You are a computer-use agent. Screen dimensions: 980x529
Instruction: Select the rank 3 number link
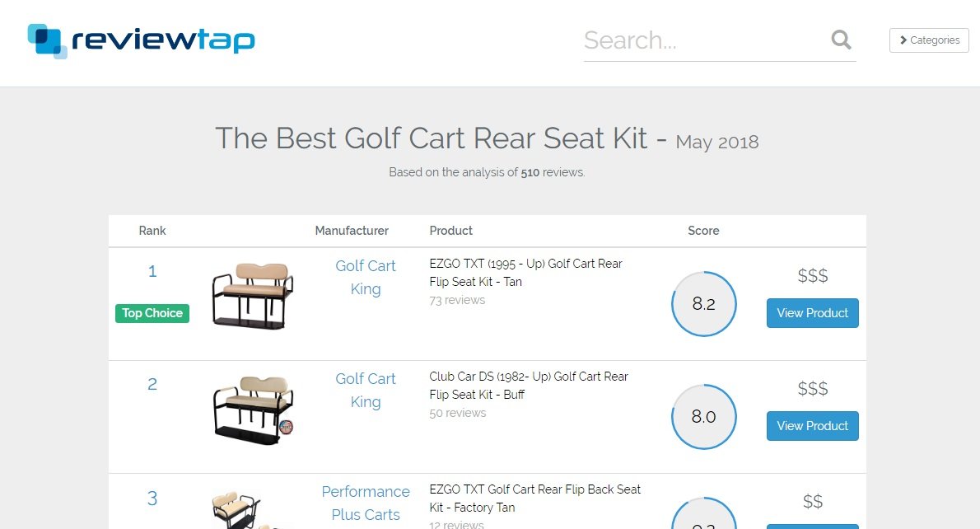pyautogui.click(x=152, y=499)
